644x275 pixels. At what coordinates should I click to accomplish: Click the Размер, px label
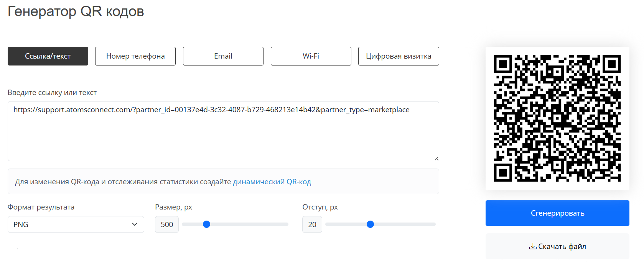click(173, 207)
